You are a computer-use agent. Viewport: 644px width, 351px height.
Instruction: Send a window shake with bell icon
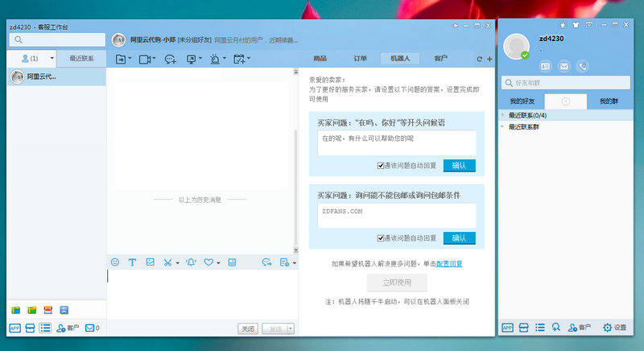coord(191,262)
